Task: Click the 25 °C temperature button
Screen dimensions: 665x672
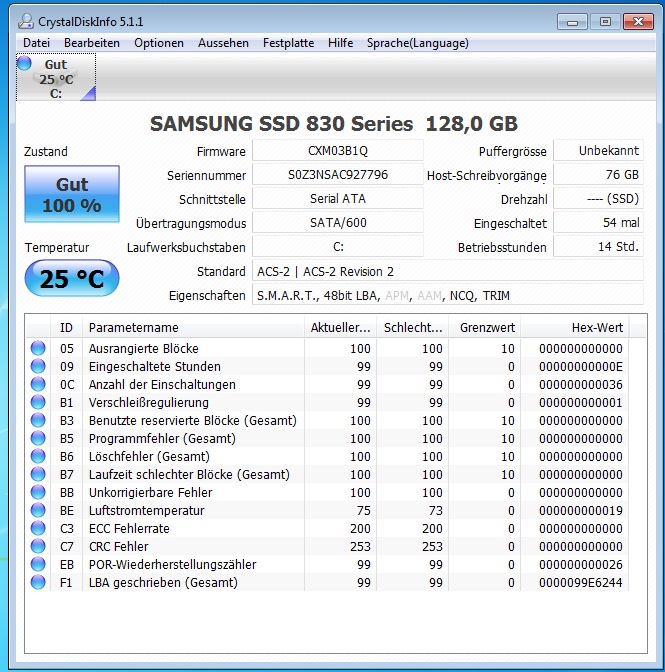Action: coord(72,279)
